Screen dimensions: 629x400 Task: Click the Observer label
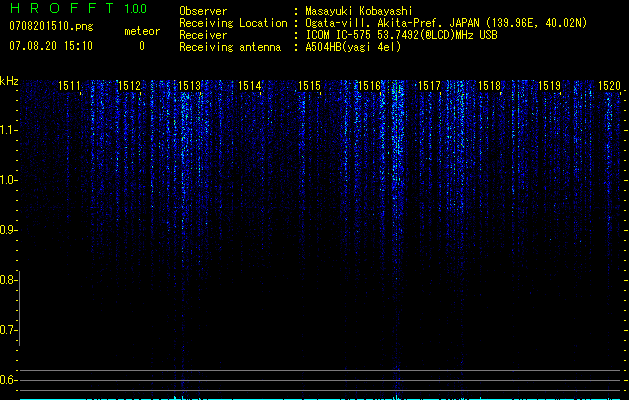point(203,11)
